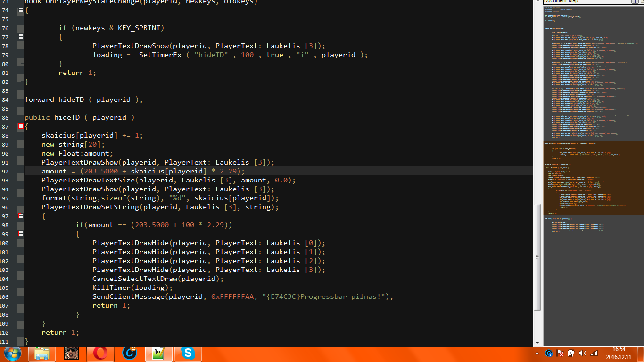
Task: Click the highlighted viewport in Document Map
Action: tap(593, 177)
